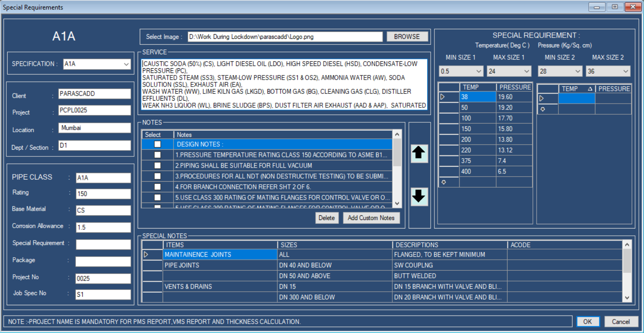644x333 pixels.
Task: Select the VENTS & DRAINS cell
Action: [x=220, y=287]
